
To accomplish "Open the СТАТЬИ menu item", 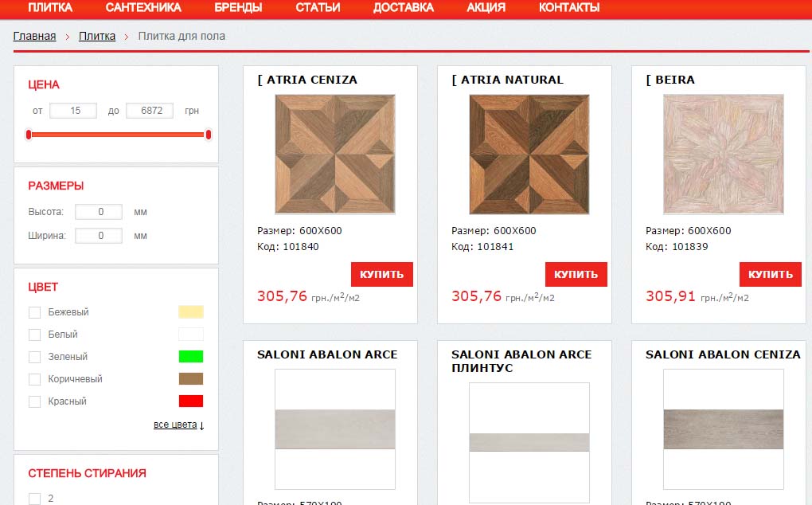I will (318, 8).
